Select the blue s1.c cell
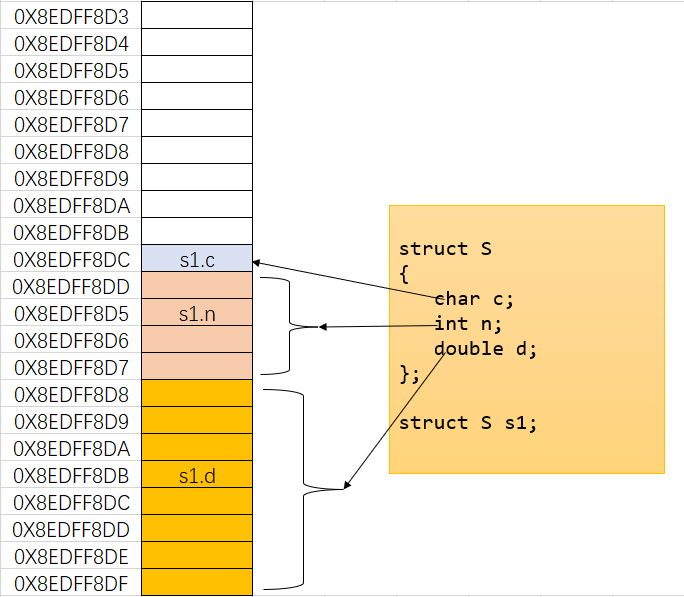Screen dimensions: 684x597 [196, 260]
